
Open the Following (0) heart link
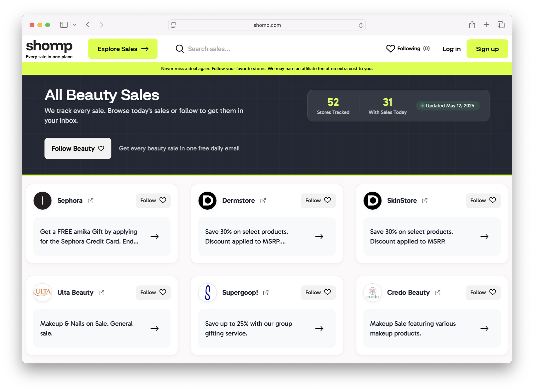click(408, 49)
